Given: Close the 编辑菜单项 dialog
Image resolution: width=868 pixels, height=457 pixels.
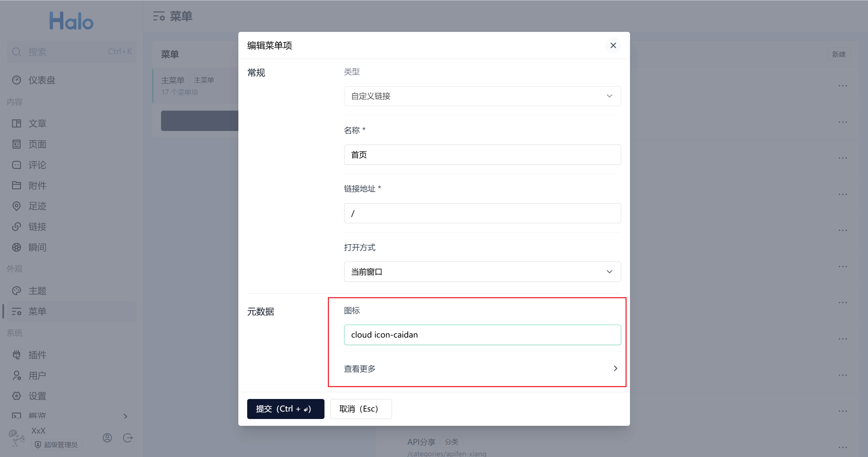Looking at the screenshot, I should (x=613, y=45).
